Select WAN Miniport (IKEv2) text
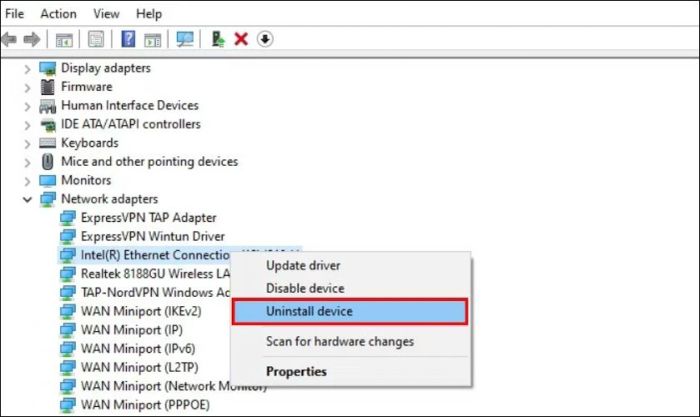The image size is (700, 417). (141, 311)
